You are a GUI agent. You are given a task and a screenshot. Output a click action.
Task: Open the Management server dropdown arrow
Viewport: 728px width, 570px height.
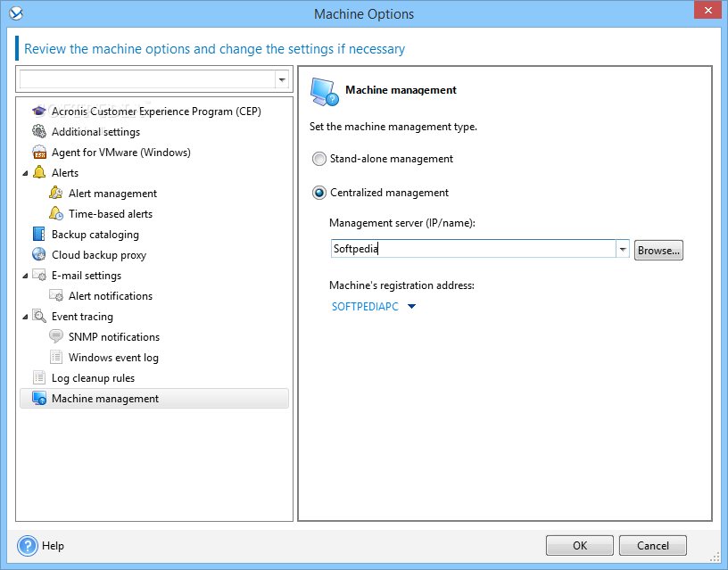623,249
